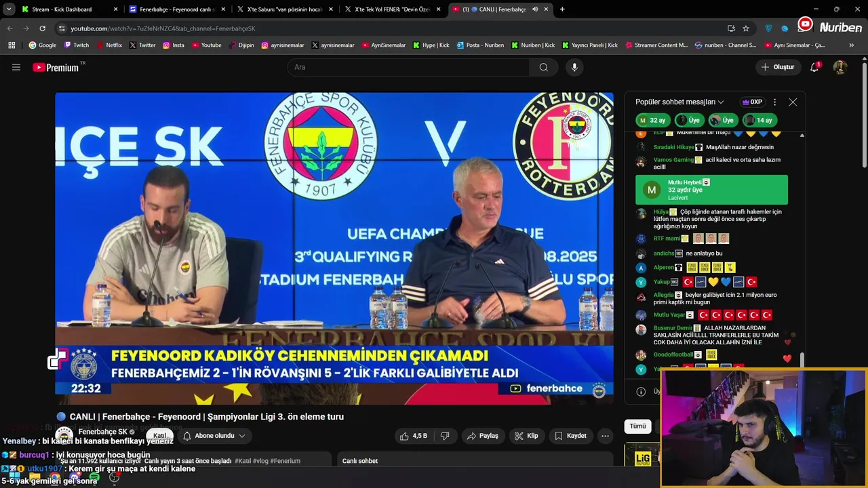The image size is (868, 488).
Task: Click the 0XP chat points badge
Action: 753,102
